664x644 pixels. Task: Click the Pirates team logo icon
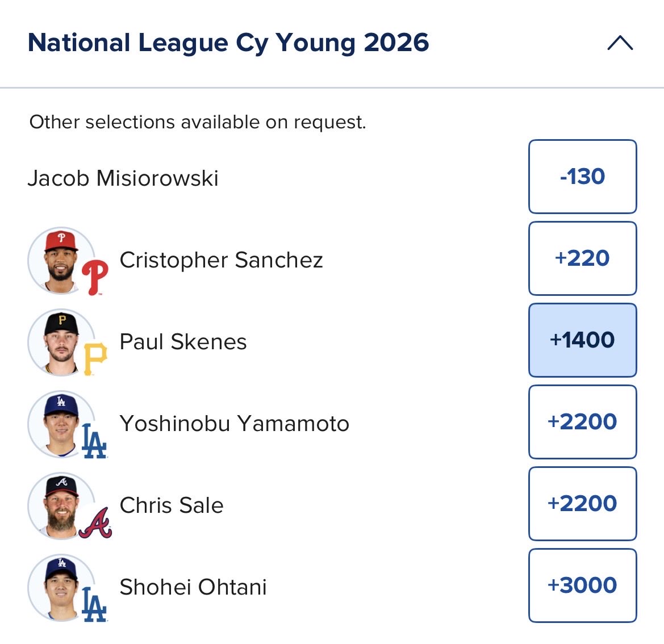tap(95, 359)
